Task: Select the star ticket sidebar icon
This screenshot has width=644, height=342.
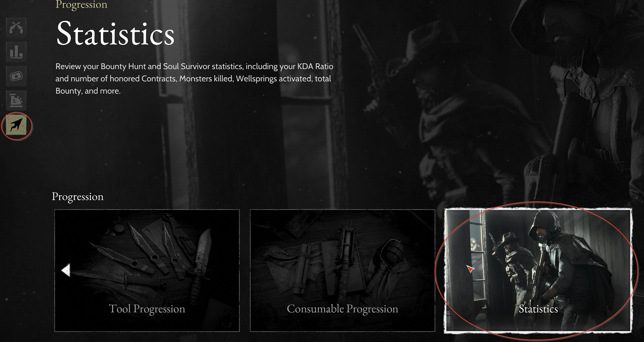Action: pyautogui.click(x=16, y=76)
